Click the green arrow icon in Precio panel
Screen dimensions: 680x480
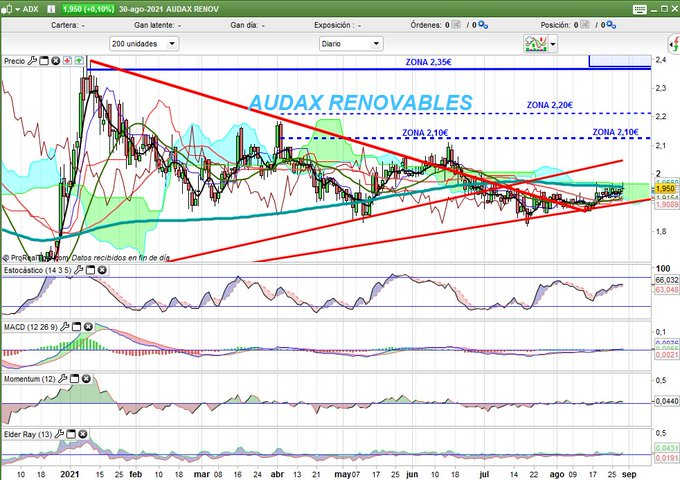(79, 61)
